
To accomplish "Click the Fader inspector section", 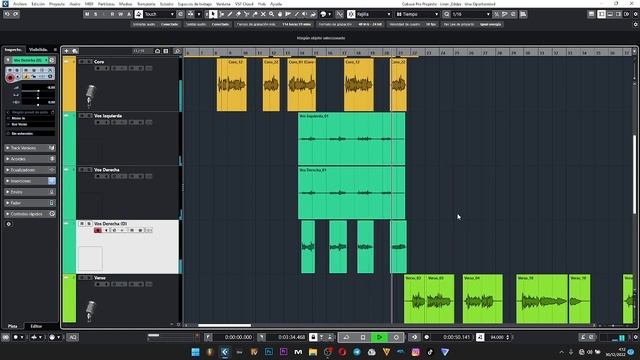I will click(30, 203).
